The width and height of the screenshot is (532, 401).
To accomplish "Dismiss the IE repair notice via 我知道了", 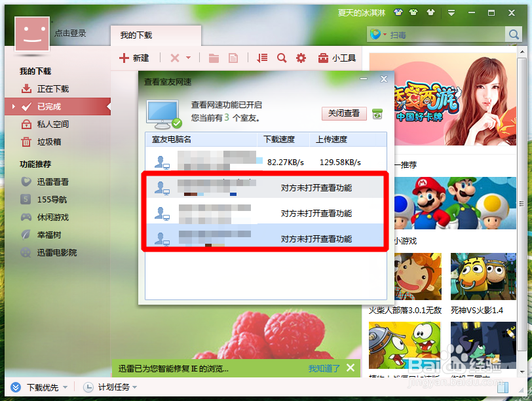I will pos(322,368).
